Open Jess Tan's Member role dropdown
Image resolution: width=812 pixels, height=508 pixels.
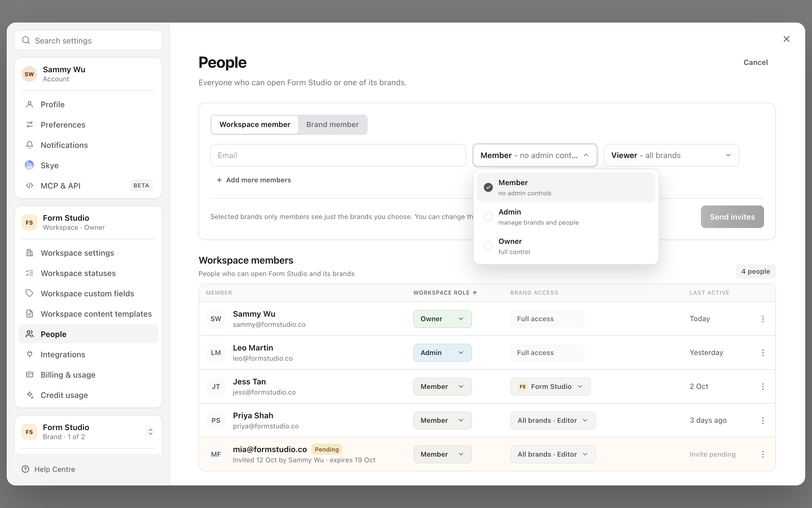pyautogui.click(x=442, y=387)
